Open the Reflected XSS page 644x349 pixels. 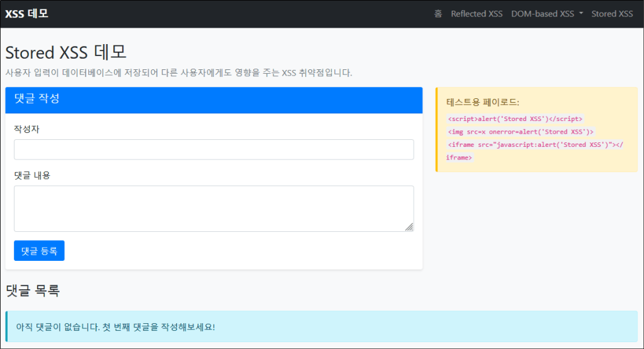477,14
